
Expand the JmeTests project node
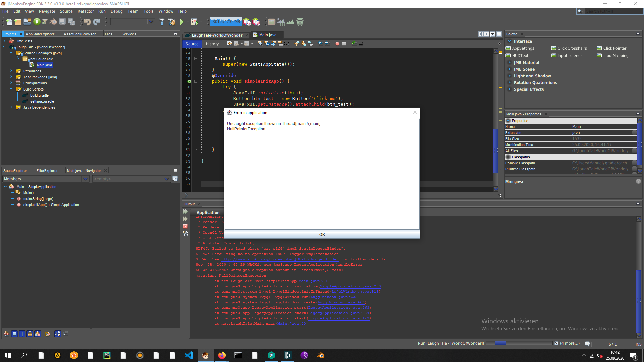pos(4,41)
